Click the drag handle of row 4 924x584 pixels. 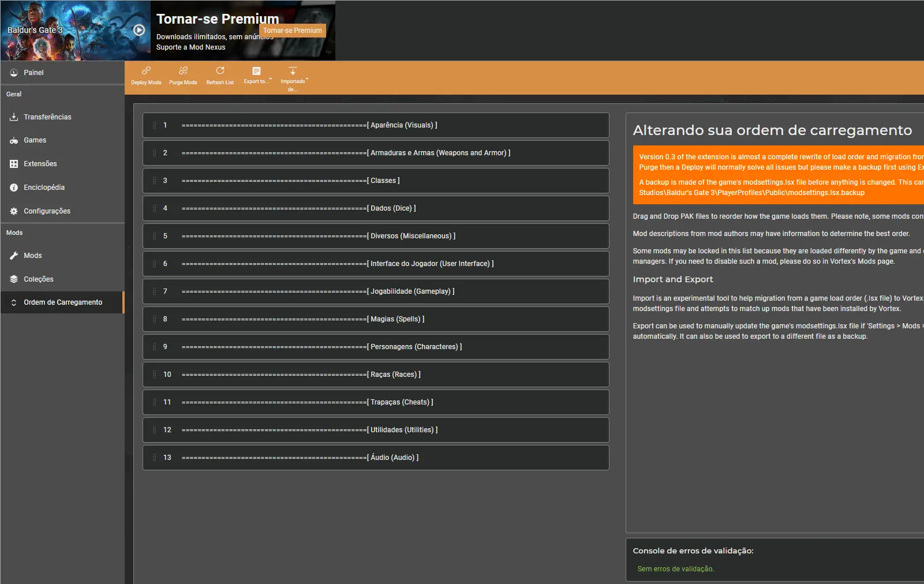point(154,208)
